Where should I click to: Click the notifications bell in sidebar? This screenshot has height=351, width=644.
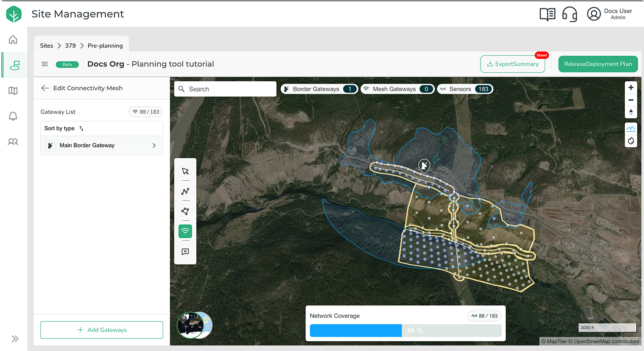tap(13, 116)
